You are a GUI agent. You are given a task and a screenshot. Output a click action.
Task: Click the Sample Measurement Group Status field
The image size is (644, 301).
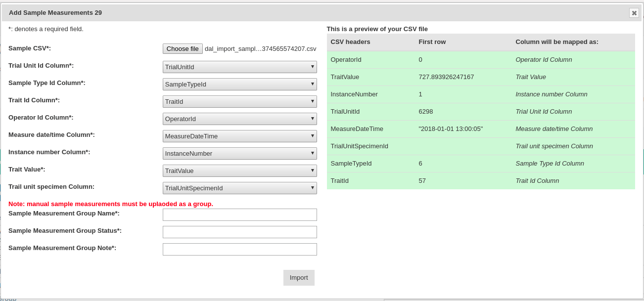[x=239, y=232]
